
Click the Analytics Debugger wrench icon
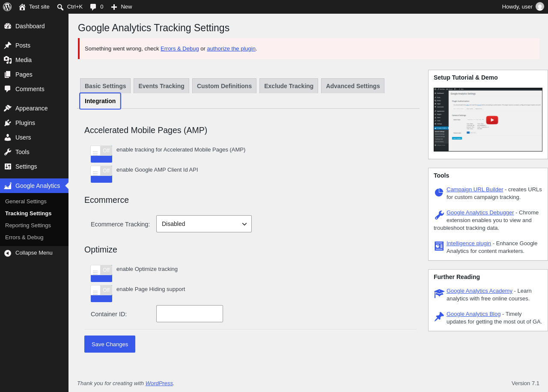pos(439,215)
